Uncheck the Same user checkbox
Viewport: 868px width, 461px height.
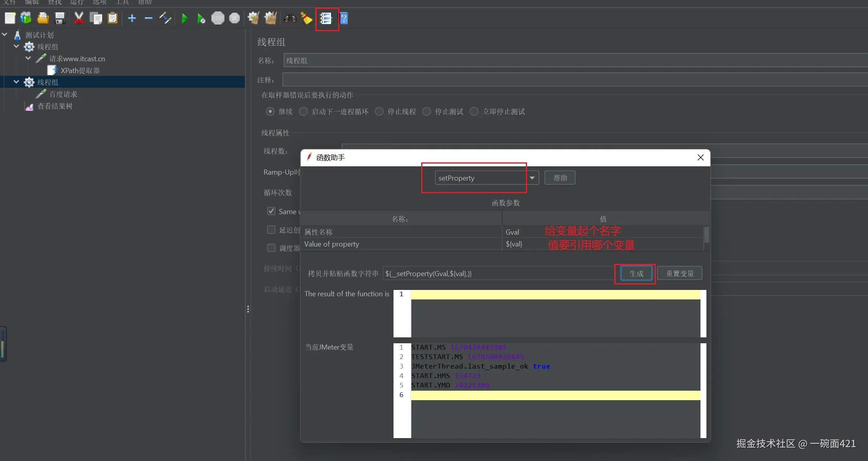point(271,211)
